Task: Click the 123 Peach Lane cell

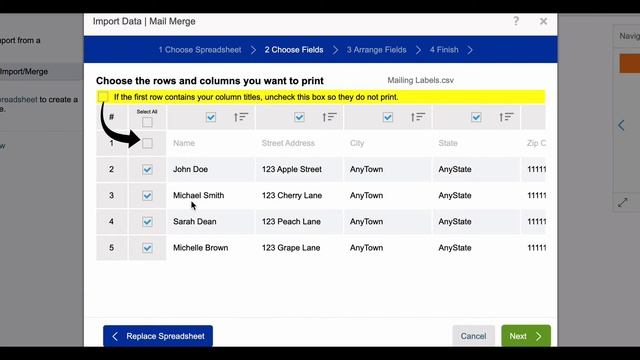Action: pyautogui.click(x=299, y=222)
